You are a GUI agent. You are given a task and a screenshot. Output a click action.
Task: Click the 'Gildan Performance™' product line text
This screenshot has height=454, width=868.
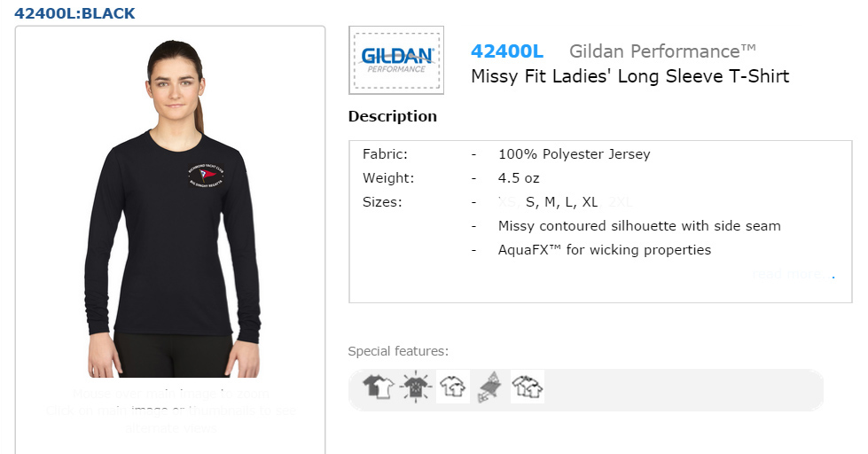662,51
